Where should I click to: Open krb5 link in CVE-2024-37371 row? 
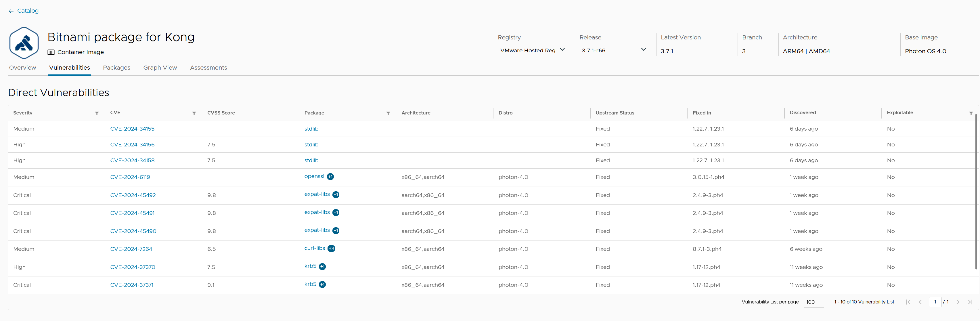pyautogui.click(x=310, y=284)
